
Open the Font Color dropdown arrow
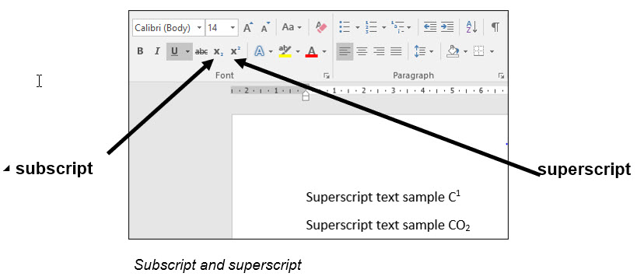(324, 52)
